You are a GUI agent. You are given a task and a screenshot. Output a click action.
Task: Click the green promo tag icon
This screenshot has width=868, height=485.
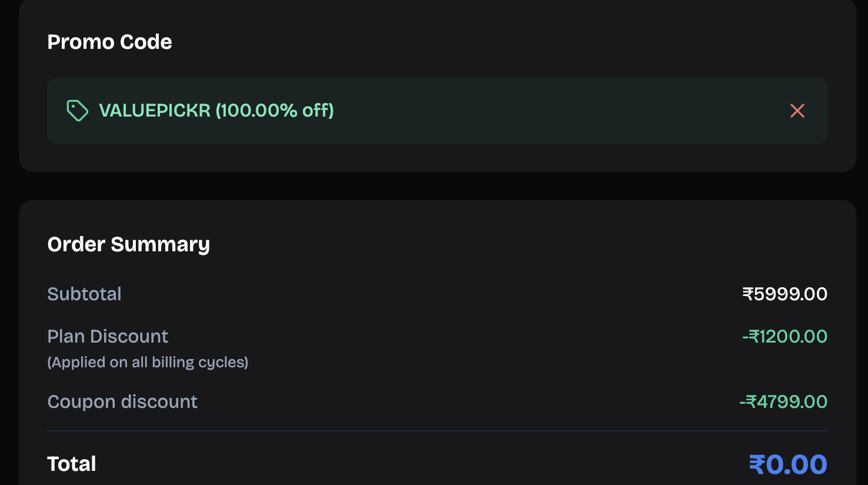click(x=77, y=111)
